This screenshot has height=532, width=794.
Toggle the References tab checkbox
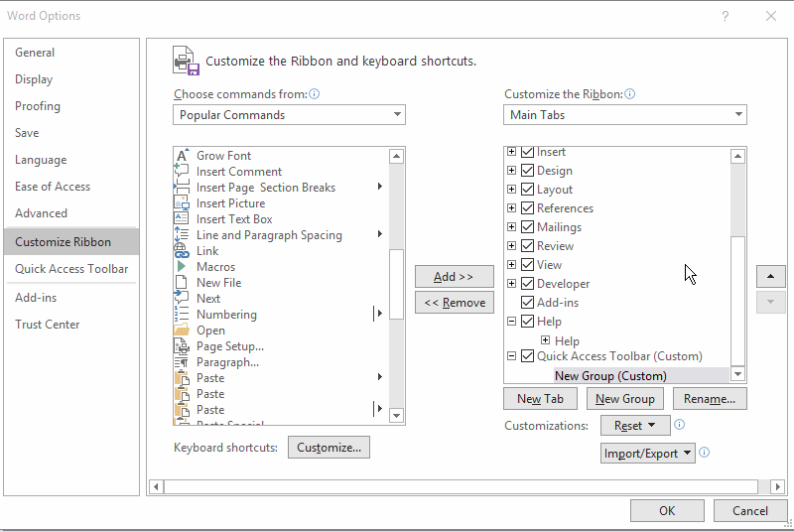pos(527,208)
